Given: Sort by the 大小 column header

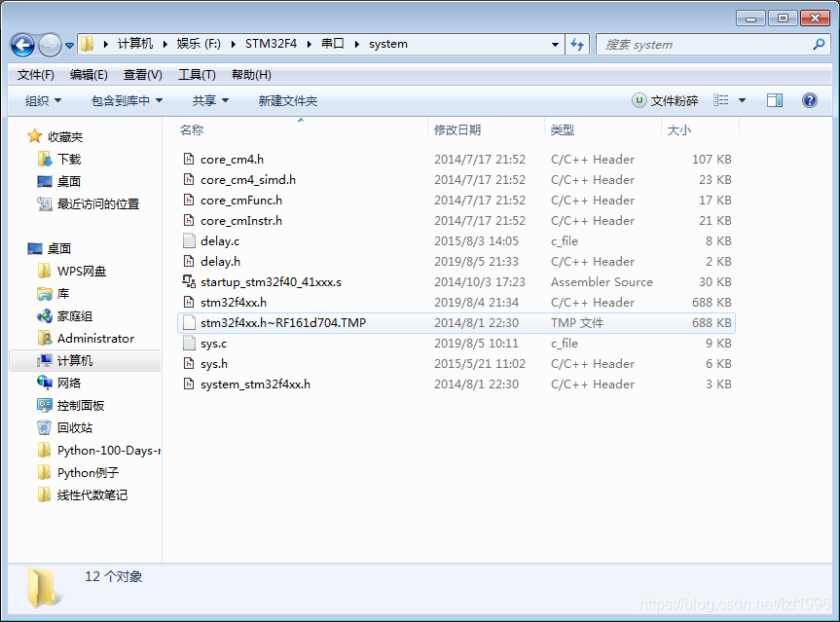Looking at the screenshot, I should click(x=679, y=129).
